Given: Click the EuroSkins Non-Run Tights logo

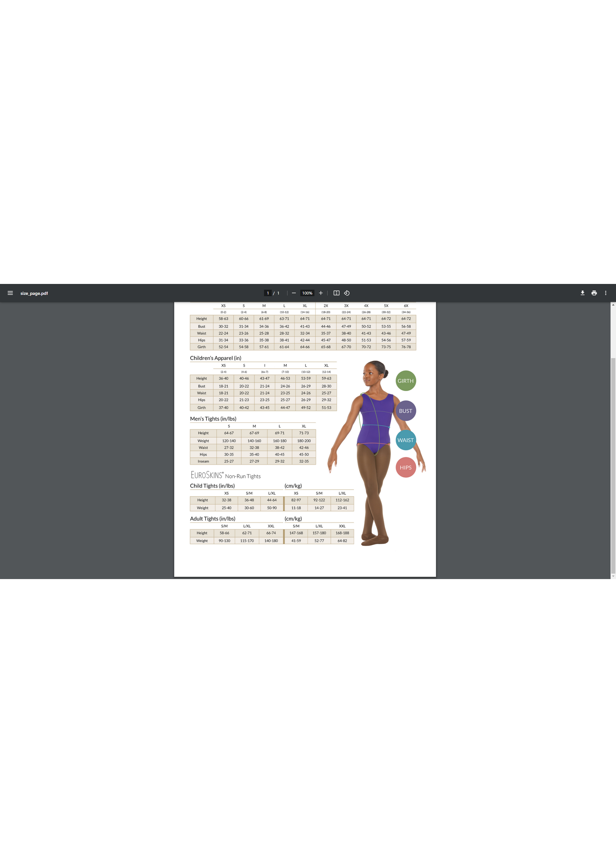Looking at the screenshot, I should [225, 475].
